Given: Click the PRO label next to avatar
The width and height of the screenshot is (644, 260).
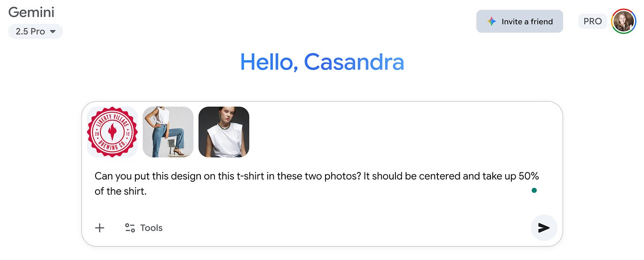Looking at the screenshot, I should point(593,21).
